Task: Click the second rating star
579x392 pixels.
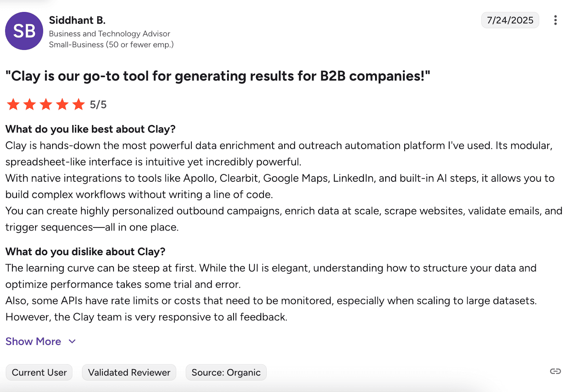Action: click(30, 104)
